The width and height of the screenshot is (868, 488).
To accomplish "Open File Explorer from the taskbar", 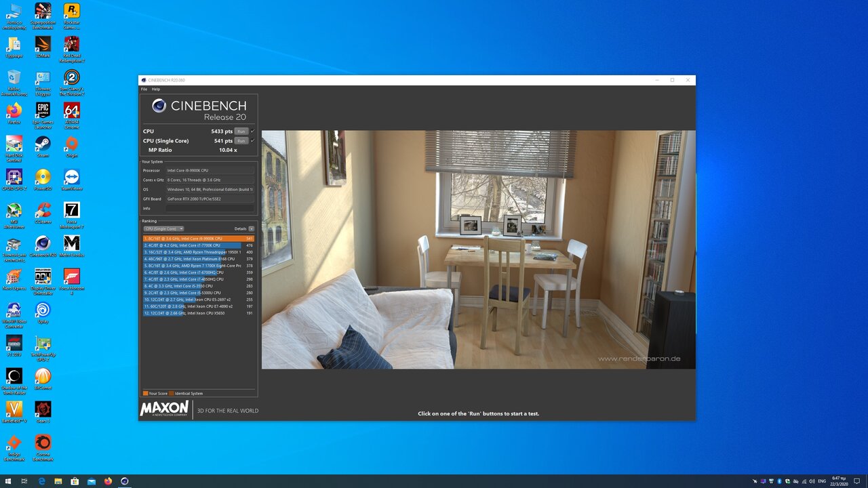I will click(x=58, y=481).
